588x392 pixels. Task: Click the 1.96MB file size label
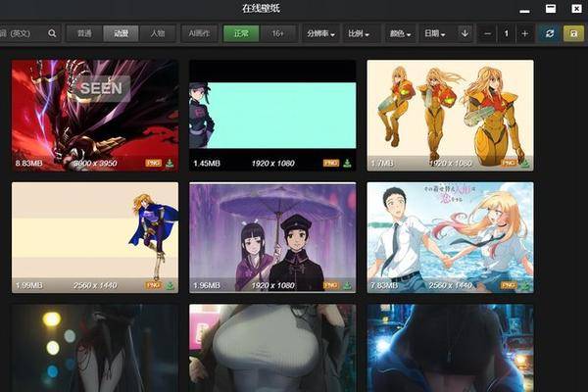[207, 285]
